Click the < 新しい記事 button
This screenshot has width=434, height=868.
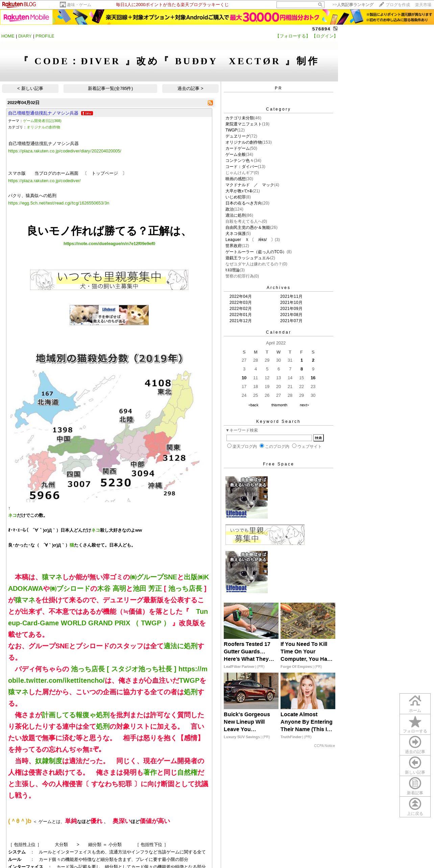pos(30,89)
